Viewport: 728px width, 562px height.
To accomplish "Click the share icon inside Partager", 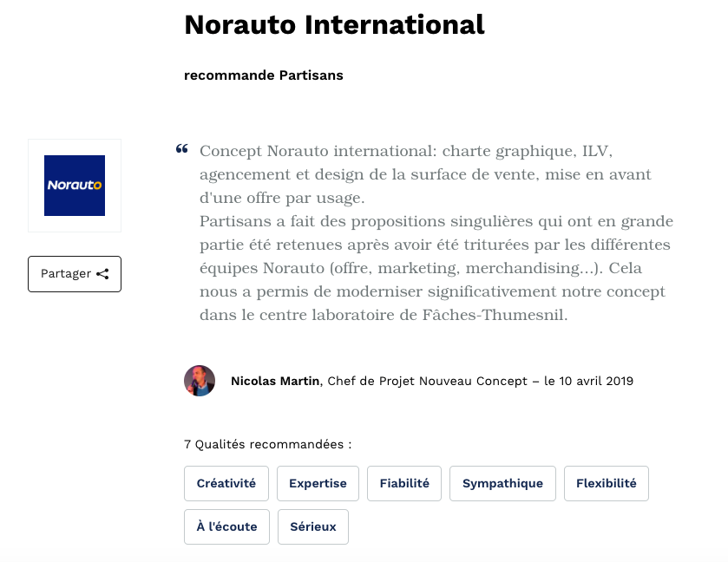I will tap(102, 274).
